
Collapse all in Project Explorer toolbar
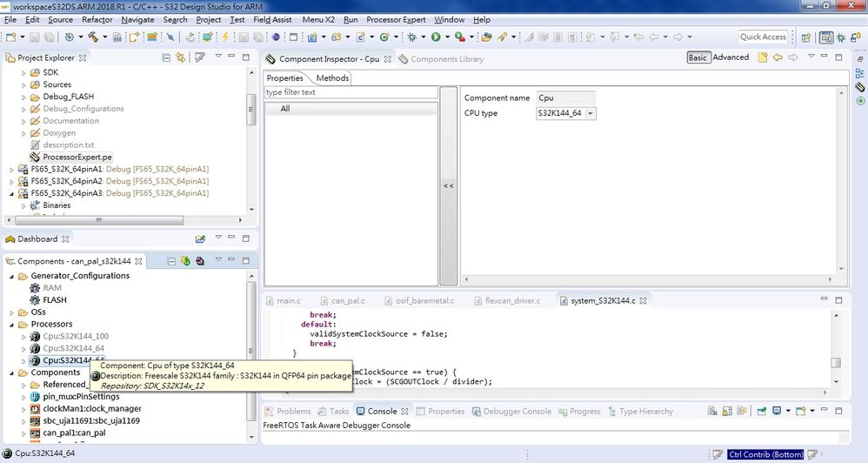click(x=166, y=57)
